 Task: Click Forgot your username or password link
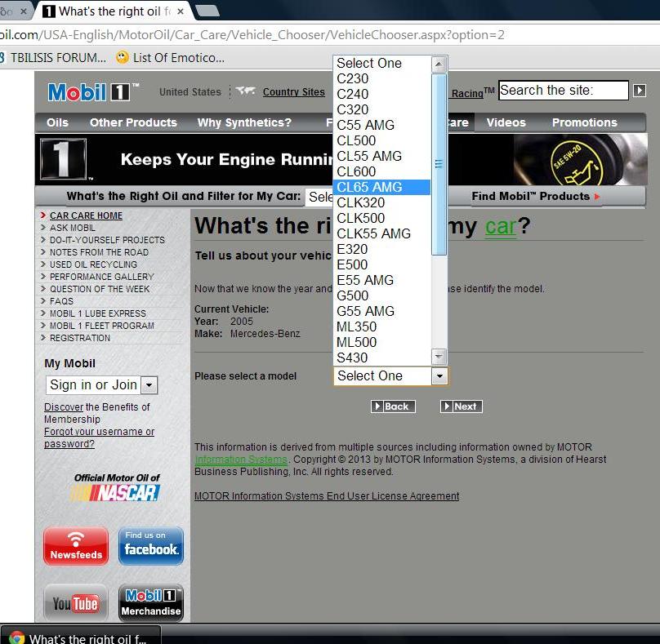click(x=99, y=437)
